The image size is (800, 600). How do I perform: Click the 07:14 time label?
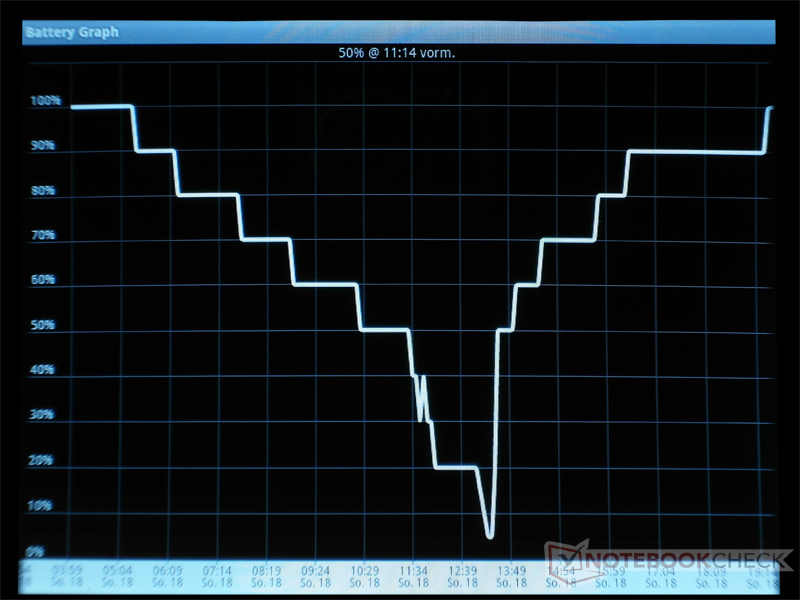[217, 571]
